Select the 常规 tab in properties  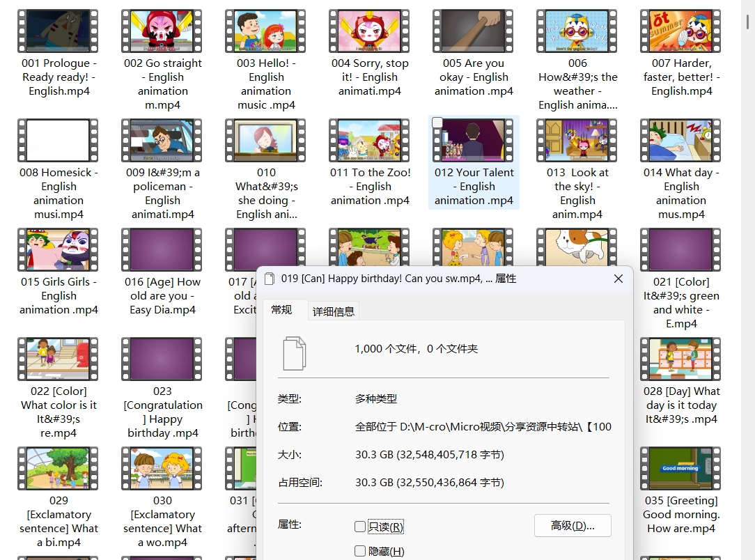pyautogui.click(x=281, y=310)
